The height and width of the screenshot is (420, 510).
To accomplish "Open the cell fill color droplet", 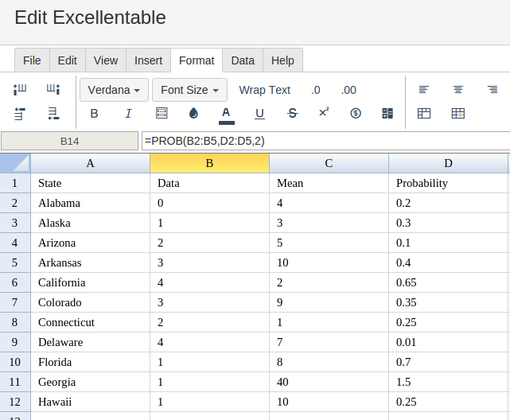I will coord(193,114).
